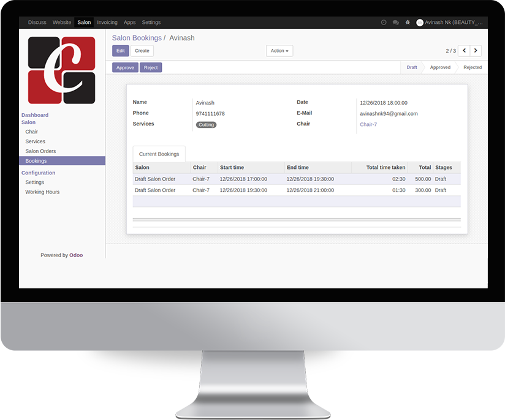Viewport: 505px width, 420px height.
Task: Go to previous record arrow
Action: 464,51
